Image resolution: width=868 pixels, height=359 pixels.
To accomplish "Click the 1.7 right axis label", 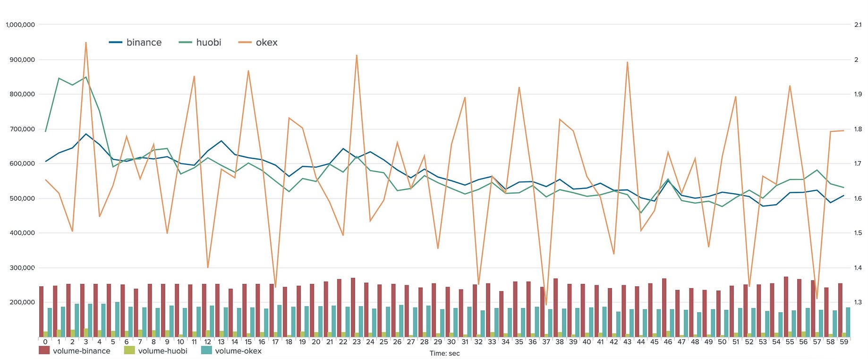I will coord(858,163).
